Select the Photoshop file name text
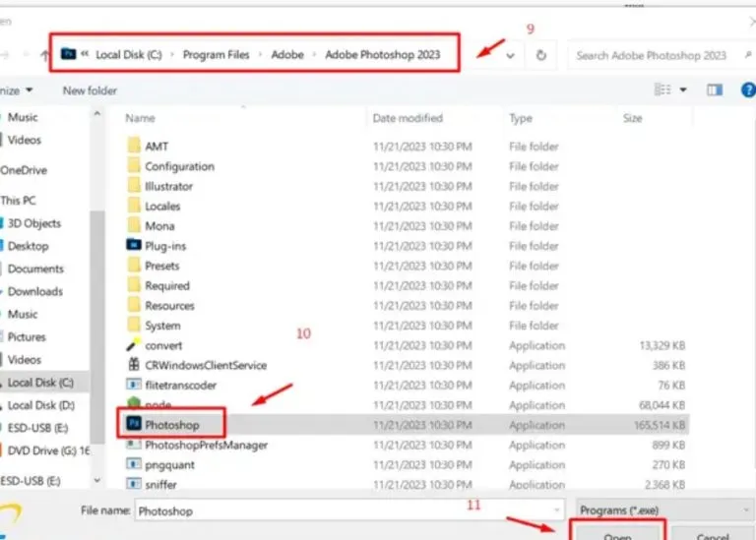Image resolution: width=756 pixels, height=540 pixels. [x=171, y=425]
